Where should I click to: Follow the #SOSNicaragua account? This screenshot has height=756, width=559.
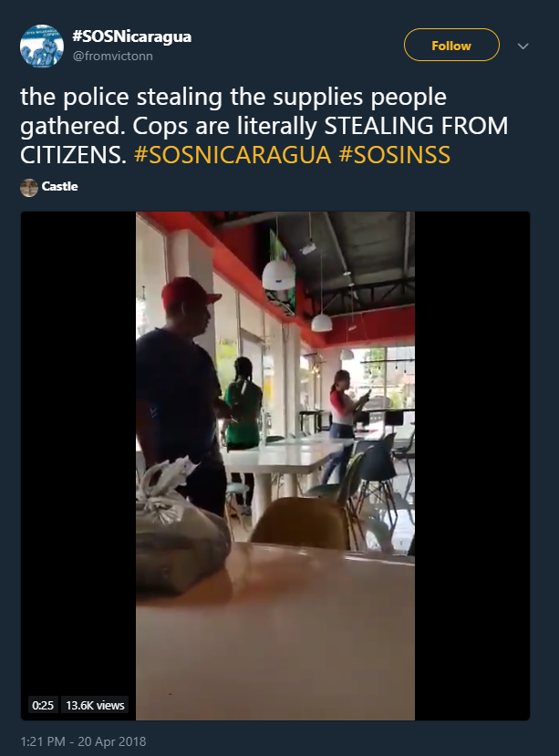tap(451, 45)
